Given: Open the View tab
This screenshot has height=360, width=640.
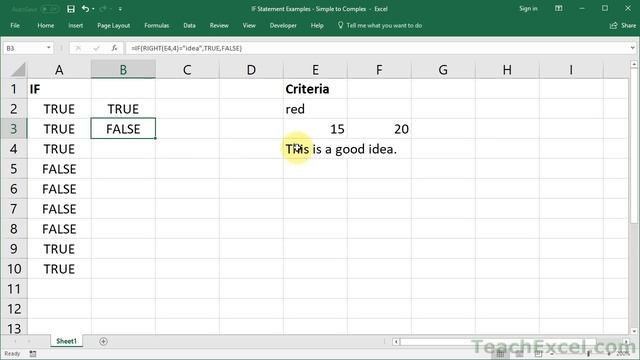Looking at the screenshot, I should [249, 25].
